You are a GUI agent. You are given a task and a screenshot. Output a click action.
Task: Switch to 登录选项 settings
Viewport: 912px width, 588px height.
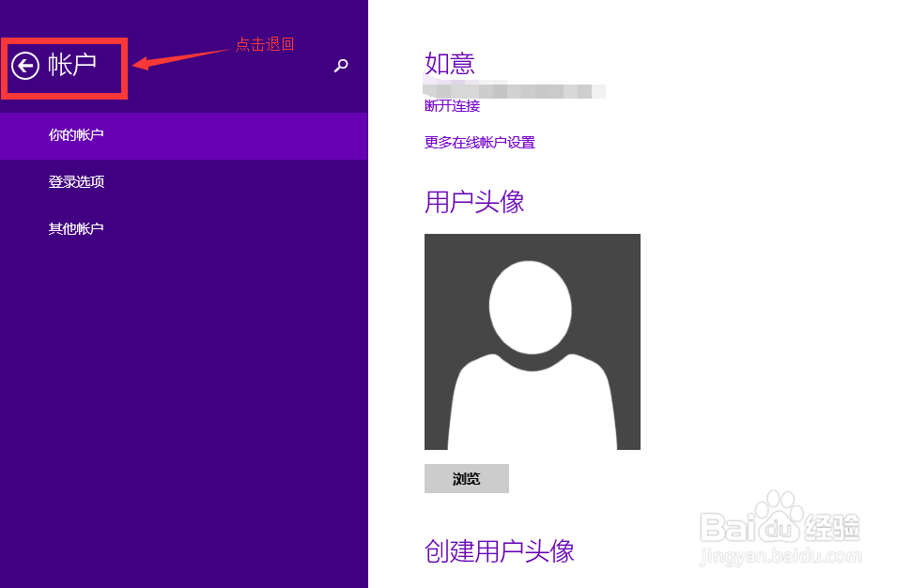(75, 181)
